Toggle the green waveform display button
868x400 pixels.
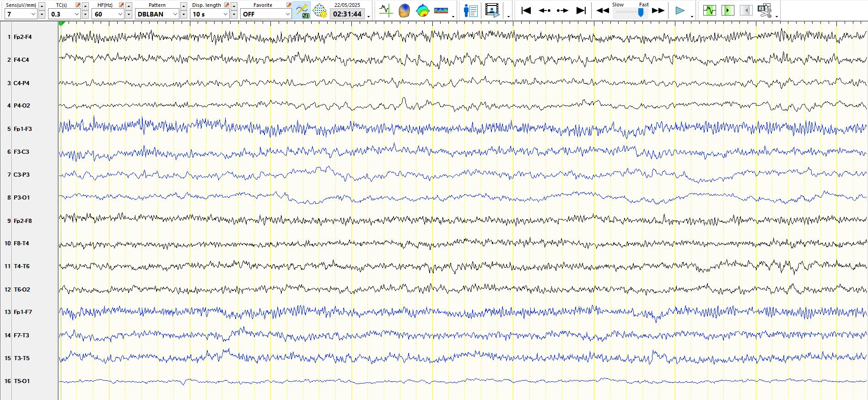pos(710,10)
